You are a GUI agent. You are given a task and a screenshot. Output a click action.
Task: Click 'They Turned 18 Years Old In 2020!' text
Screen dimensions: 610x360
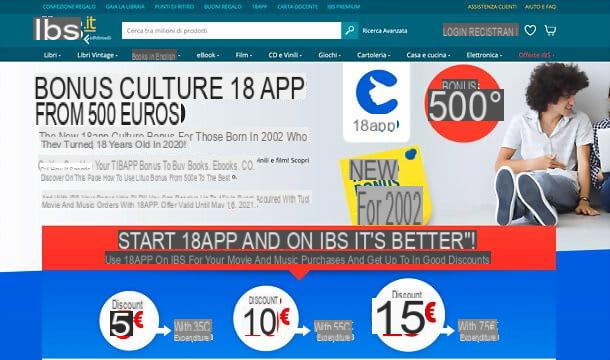(x=114, y=144)
